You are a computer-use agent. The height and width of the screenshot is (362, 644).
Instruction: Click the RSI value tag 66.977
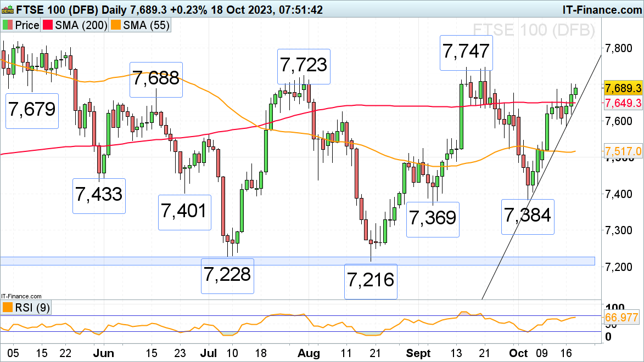pos(622,317)
